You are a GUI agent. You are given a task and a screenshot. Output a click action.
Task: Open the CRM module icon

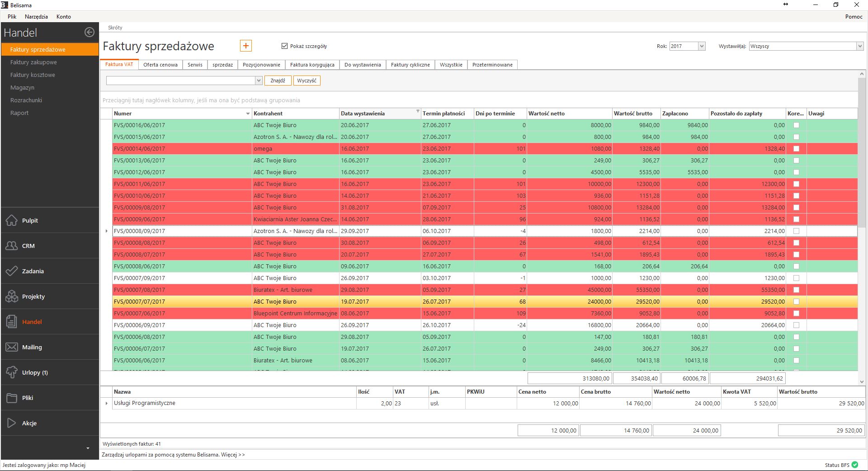[12, 246]
